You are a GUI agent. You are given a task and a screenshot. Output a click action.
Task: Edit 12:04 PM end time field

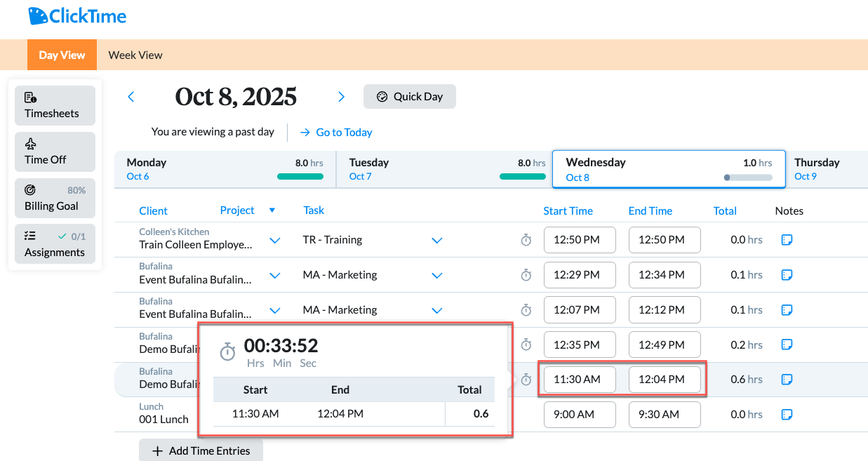(665, 380)
